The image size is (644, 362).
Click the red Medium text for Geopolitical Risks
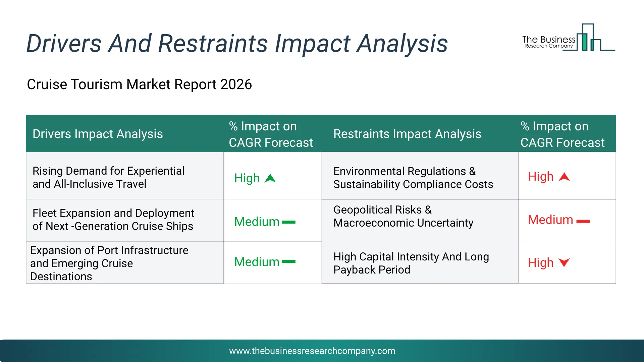(550, 220)
